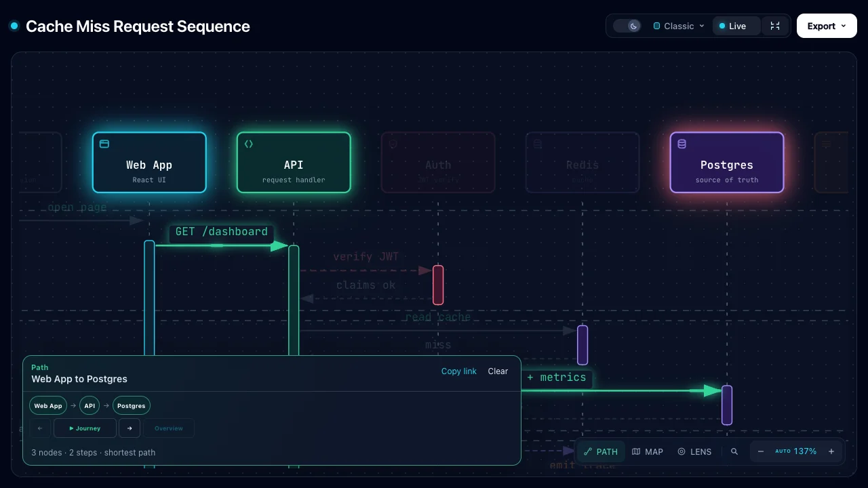This screenshot has width=868, height=488.
Task: Go to previous path step arrow
Action: (x=40, y=428)
